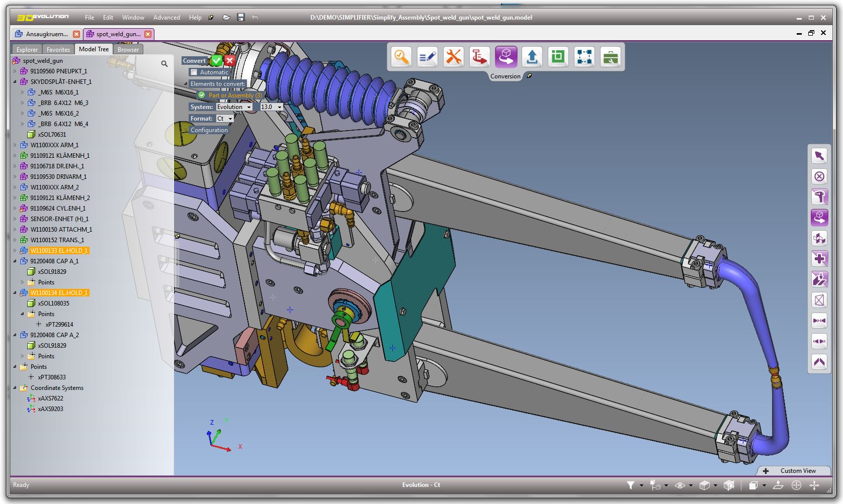The height and width of the screenshot is (504, 843).
Task: Select W1100133 EL.HOLD_1 in model tree
Action: click(x=59, y=251)
